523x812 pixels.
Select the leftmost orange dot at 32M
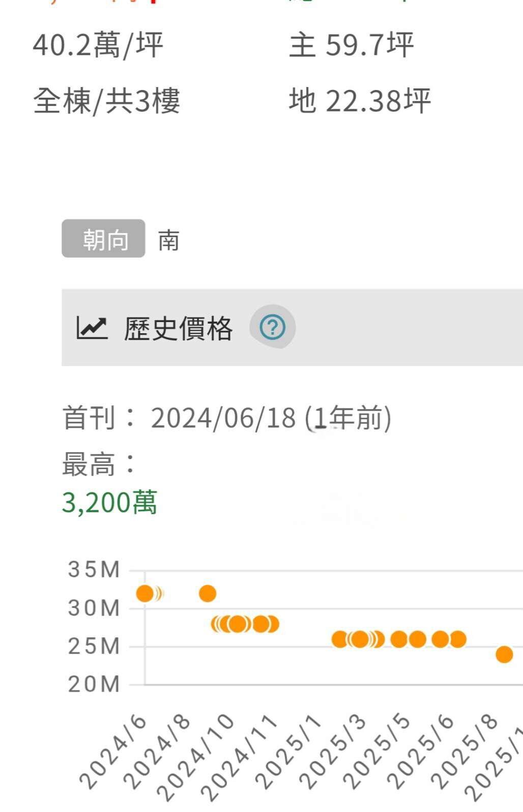pos(145,593)
